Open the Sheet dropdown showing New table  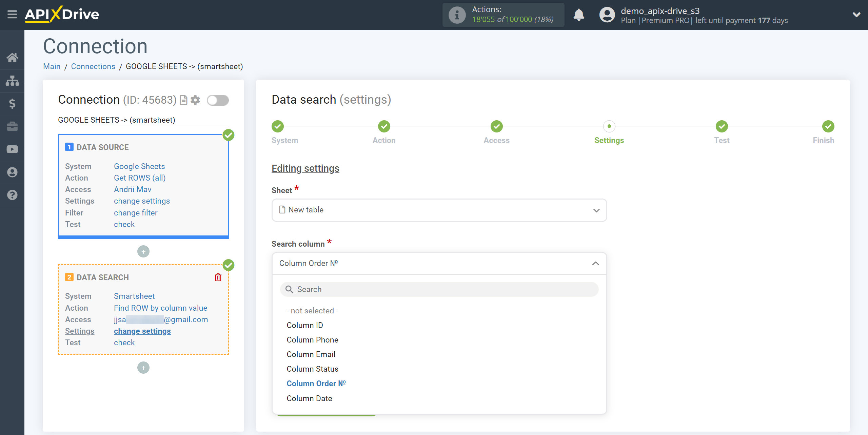pos(439,210)
